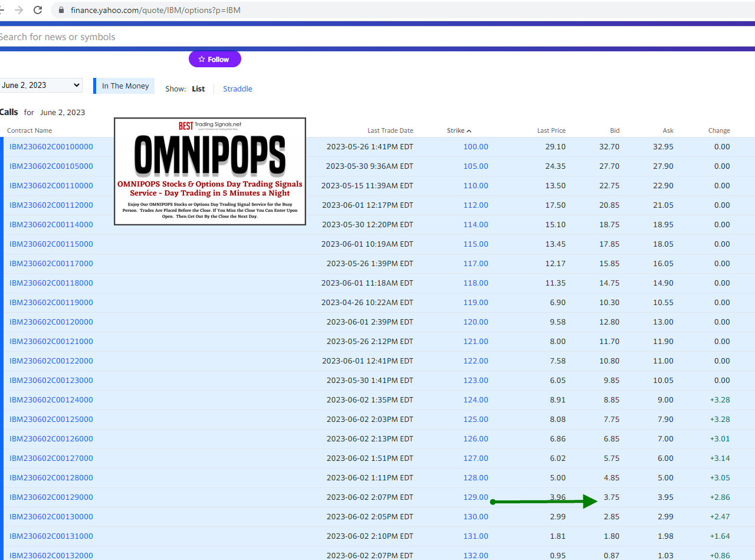Switch options view to List
Screen dimensions: 755x560
coord(198,89)
